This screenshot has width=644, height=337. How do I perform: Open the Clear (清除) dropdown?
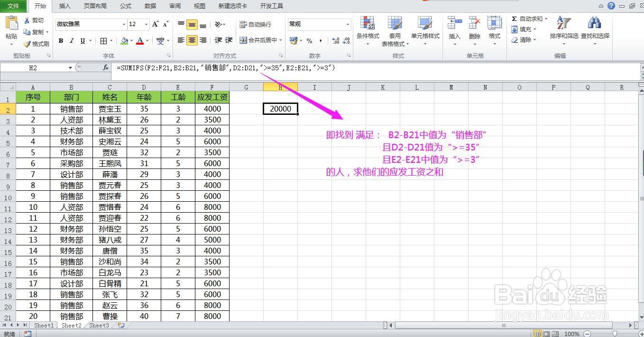pyautogui.click(x=524, y=40)
